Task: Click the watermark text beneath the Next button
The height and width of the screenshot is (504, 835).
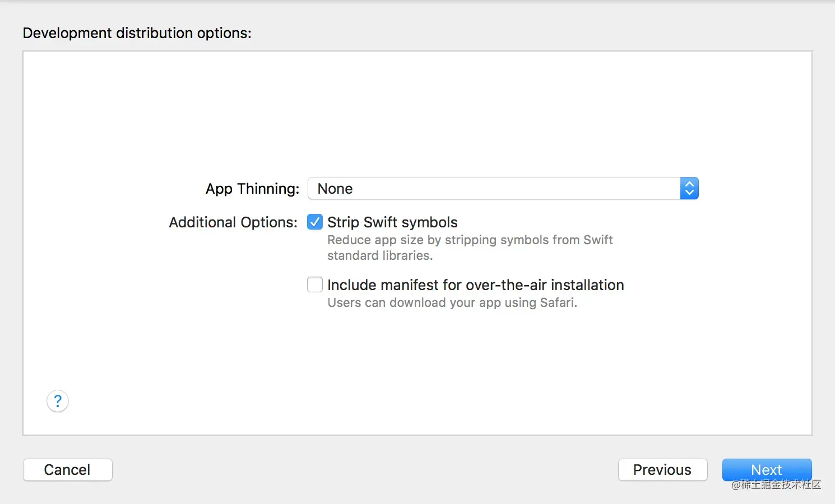Action: (x=776, y=485)
